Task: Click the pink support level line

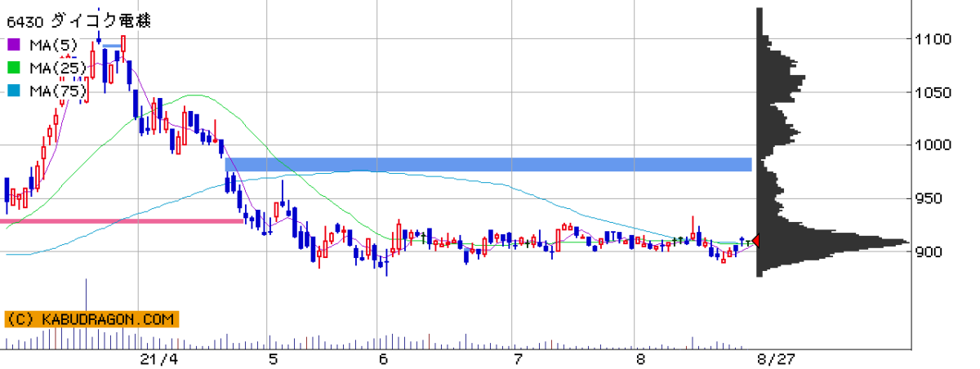Action: pyautogui.click(x=122, y=220)
